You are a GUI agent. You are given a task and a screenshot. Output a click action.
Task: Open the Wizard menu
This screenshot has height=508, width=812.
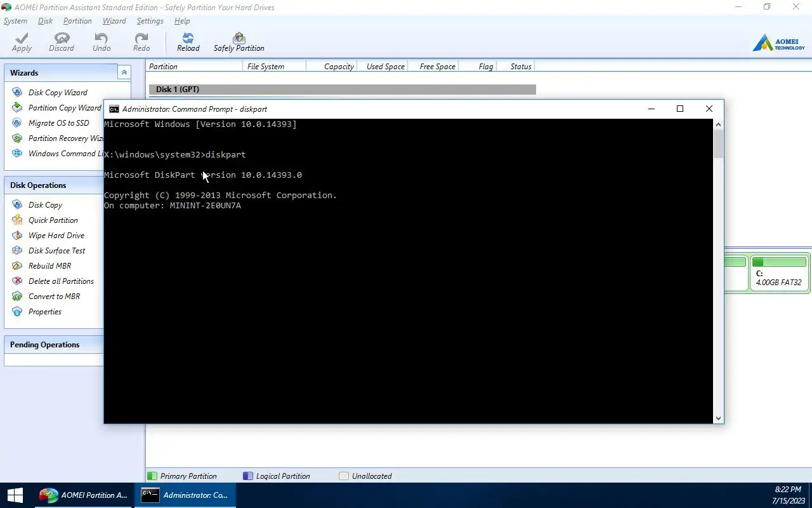click(114, 21)
